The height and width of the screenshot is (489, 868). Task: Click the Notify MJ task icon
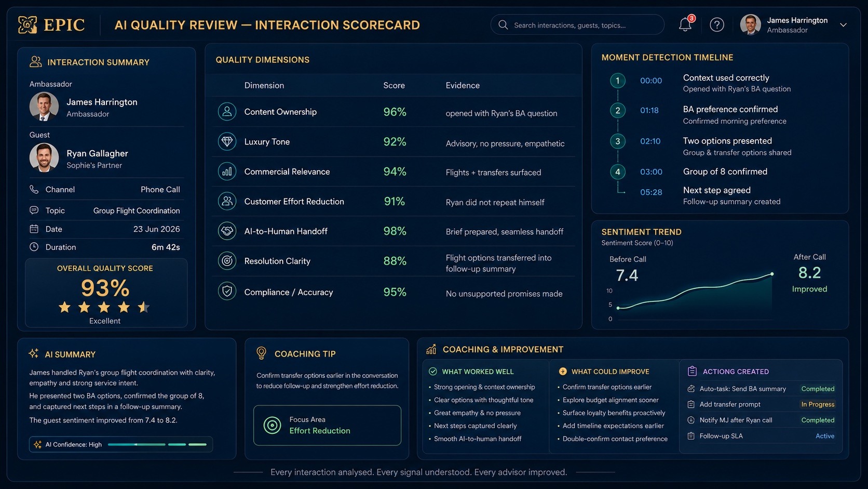pyautogui.click(x=691, y=420)
